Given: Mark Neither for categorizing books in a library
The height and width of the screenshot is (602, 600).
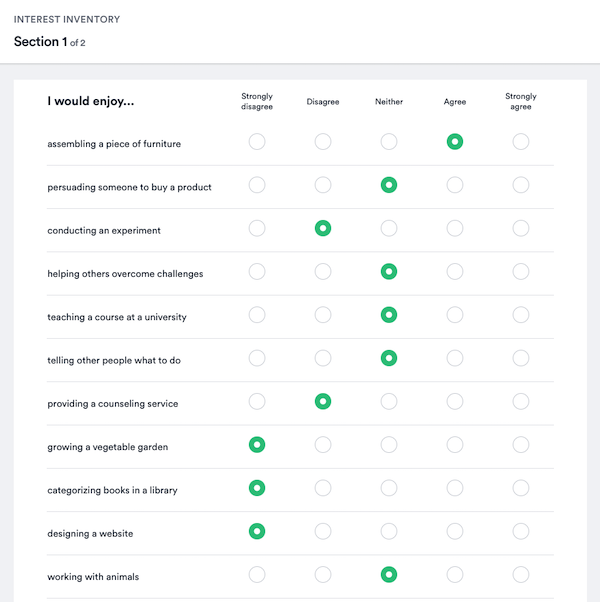Looking at the screenshot, I should [x=389, y=488].
